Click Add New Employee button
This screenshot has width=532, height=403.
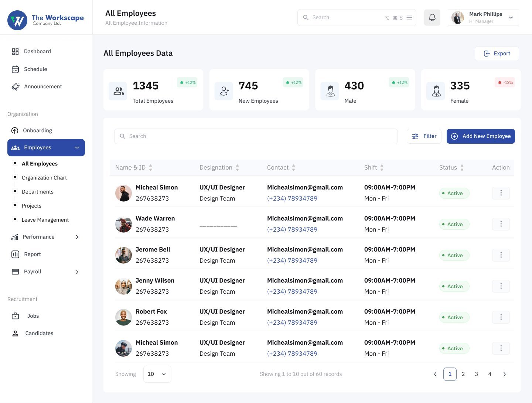(481, 136)
